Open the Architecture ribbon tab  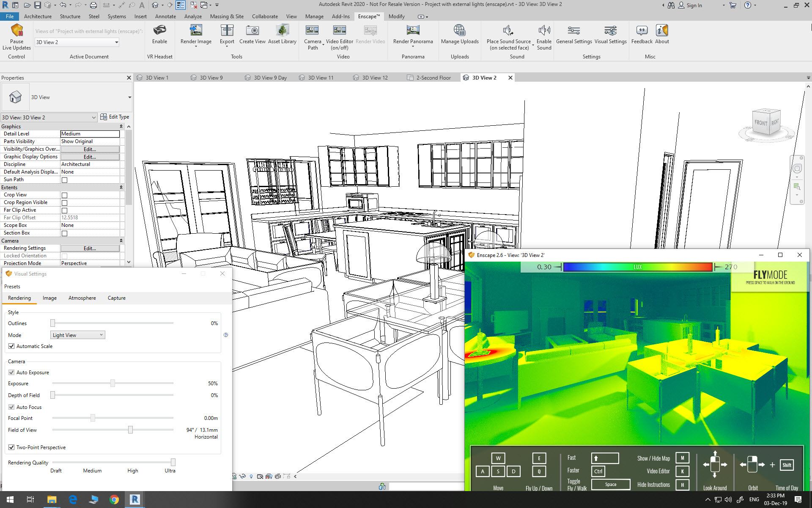38,17
